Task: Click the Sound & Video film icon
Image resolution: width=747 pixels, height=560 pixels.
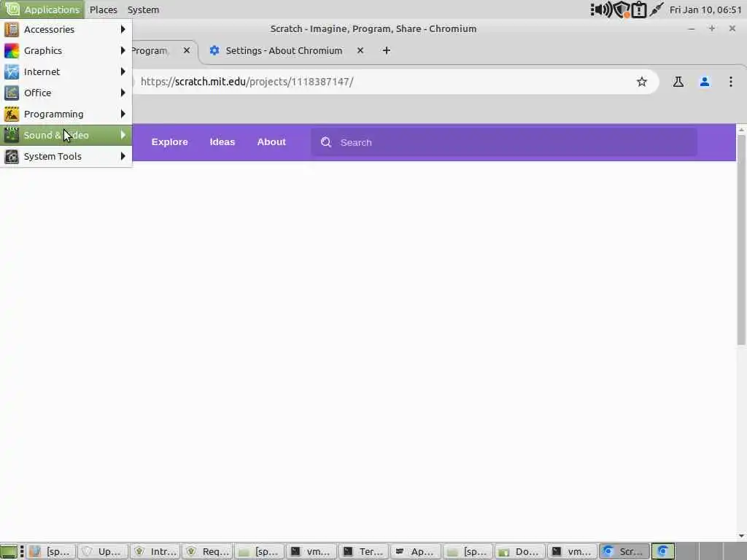Action: (12, 135)
